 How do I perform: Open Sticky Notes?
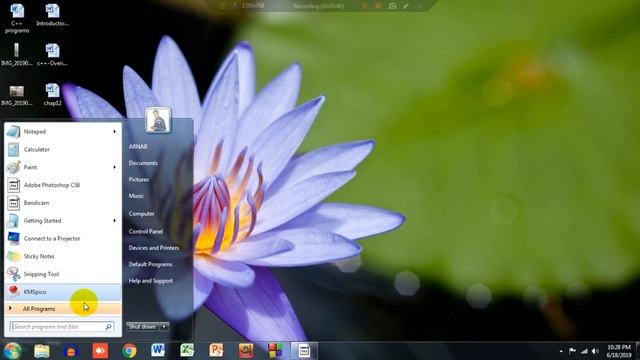(62, 256)
